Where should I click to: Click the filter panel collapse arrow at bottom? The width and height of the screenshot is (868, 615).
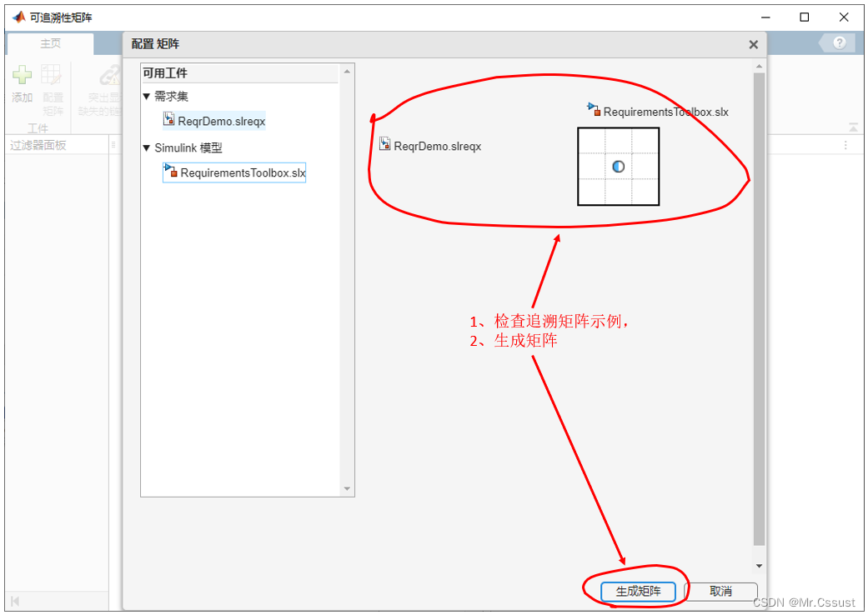tap(15, 601)
